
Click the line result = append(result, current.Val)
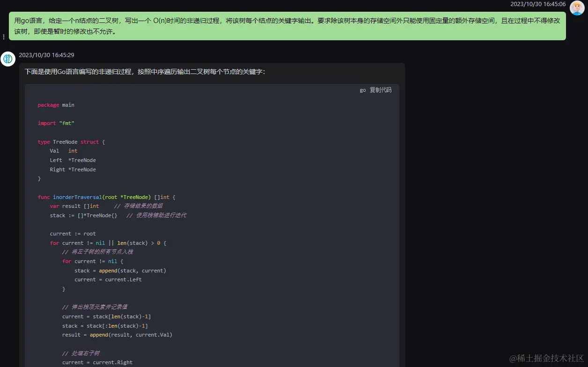coord(117,335)
